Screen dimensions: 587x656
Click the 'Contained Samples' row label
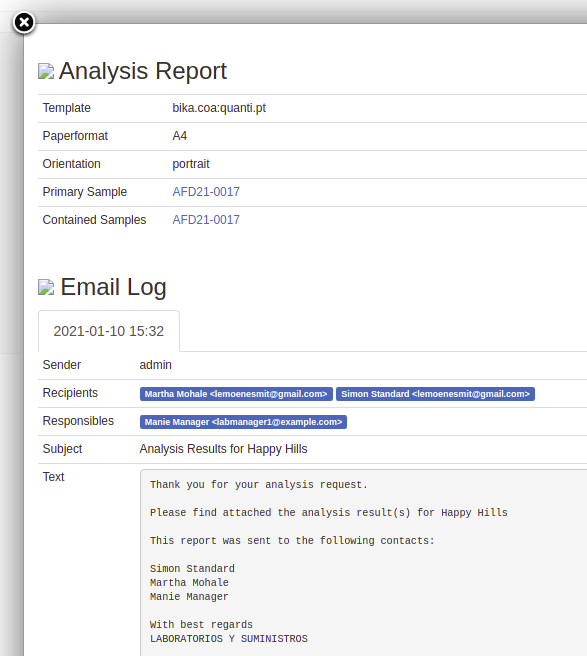coord(94,220)
